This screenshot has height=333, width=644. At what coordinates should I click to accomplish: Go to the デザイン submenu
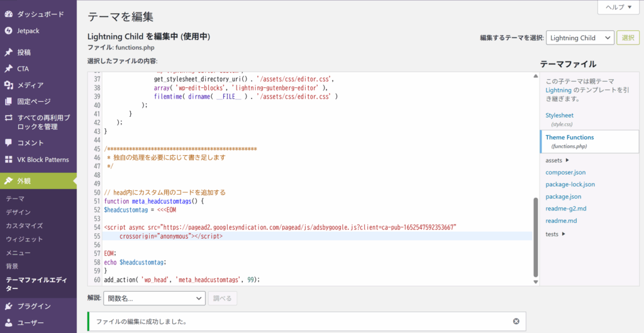[18, 212]
